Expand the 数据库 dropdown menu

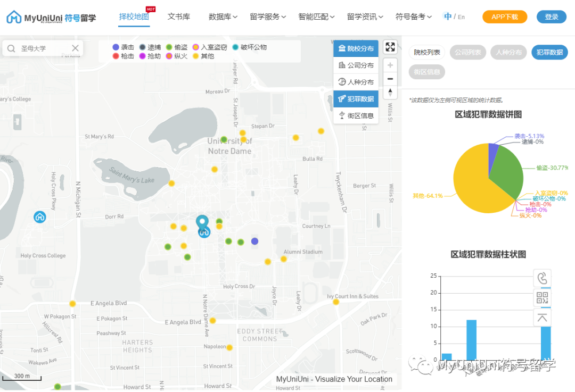223,17
